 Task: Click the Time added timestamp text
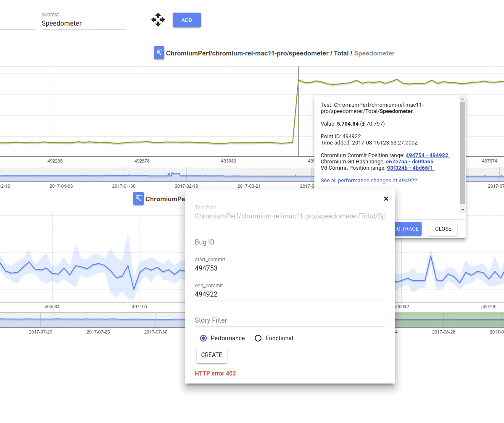click(x=369, y=142)
